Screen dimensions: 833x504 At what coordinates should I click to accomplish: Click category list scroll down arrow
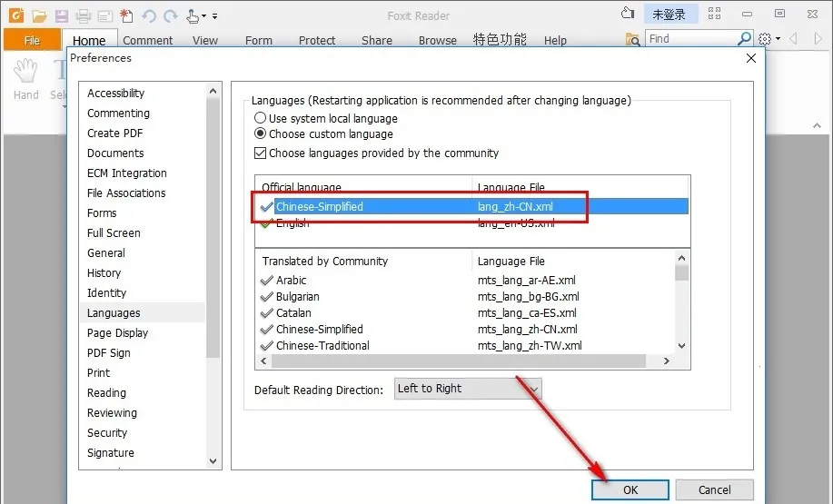point(213,461)
